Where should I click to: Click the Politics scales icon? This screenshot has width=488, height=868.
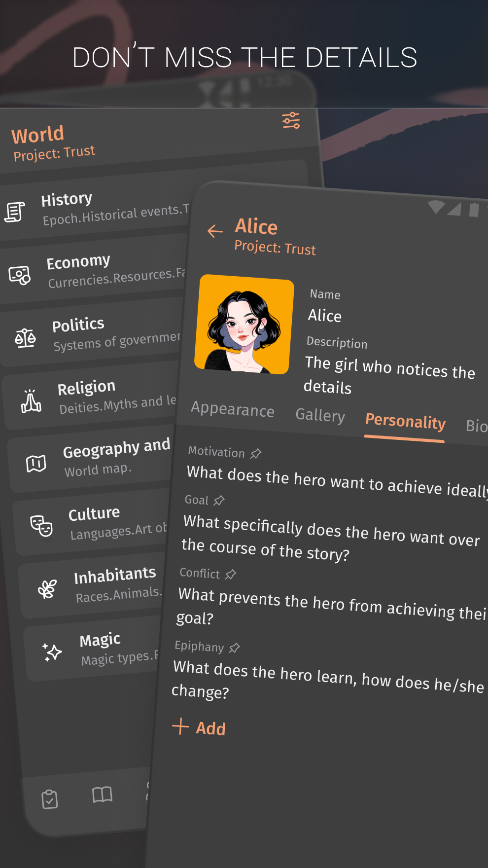[25, 338]
